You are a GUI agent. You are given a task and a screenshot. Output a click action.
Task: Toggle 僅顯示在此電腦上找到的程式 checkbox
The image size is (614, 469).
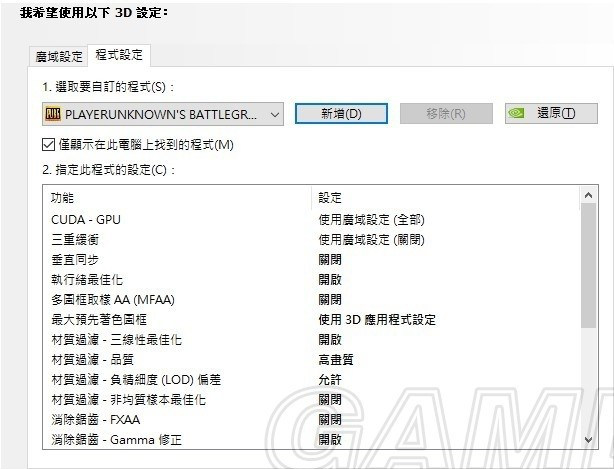[48, 145]
